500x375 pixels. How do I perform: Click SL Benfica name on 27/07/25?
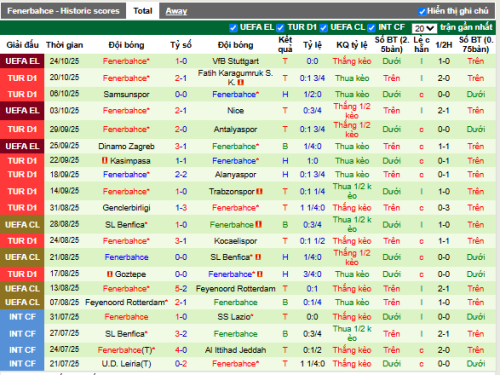pyautogui.click(x=126, y=334)
